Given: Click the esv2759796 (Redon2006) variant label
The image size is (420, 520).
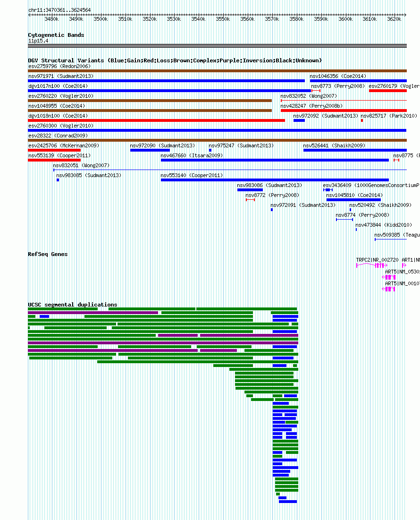Looking at the screenshot, I should click(x=59, y=66).
